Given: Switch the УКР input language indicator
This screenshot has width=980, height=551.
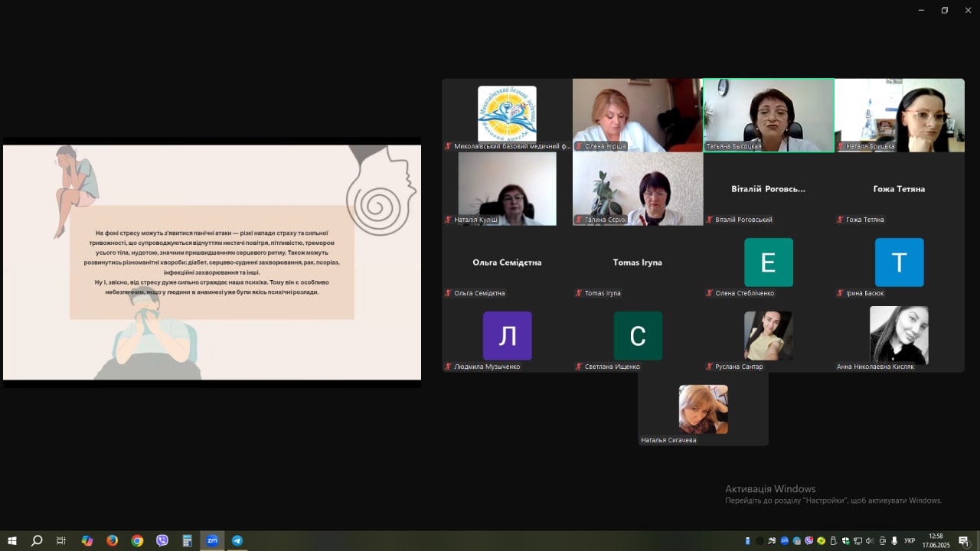Looking at the screenshot, I should pyautogui.click(x=910, y=541).
